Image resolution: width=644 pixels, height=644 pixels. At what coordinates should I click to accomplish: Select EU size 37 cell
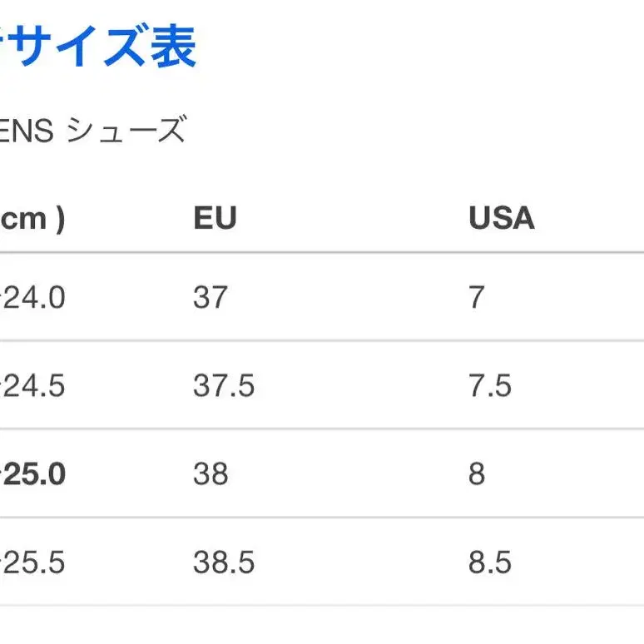tap(210, 297)
